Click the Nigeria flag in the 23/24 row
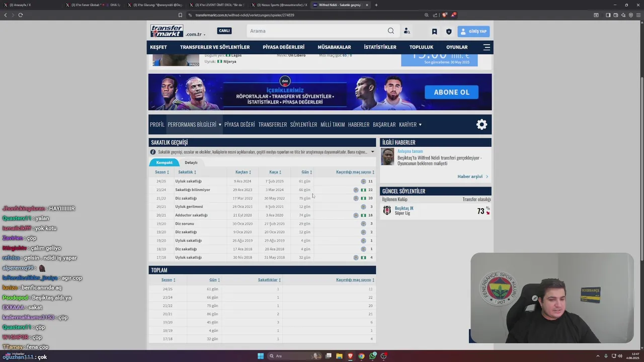 pyautogui.click(x=363, y=190)
